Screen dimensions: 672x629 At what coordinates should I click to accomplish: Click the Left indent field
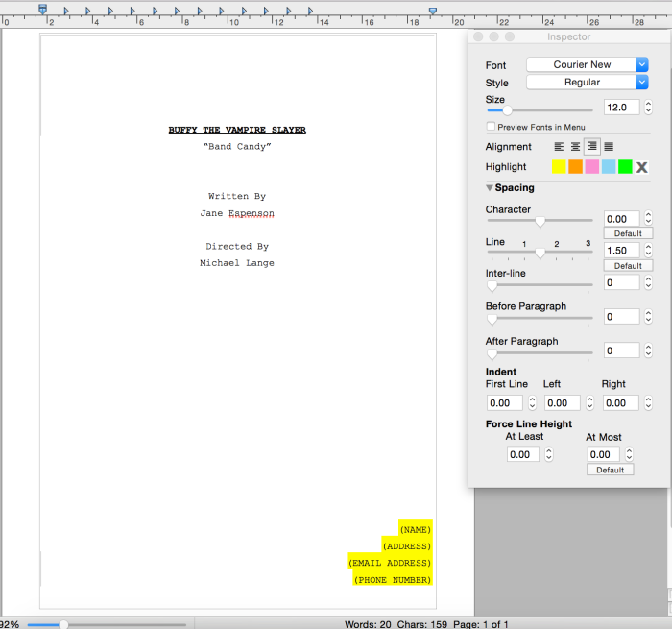[x=563, y=403]
